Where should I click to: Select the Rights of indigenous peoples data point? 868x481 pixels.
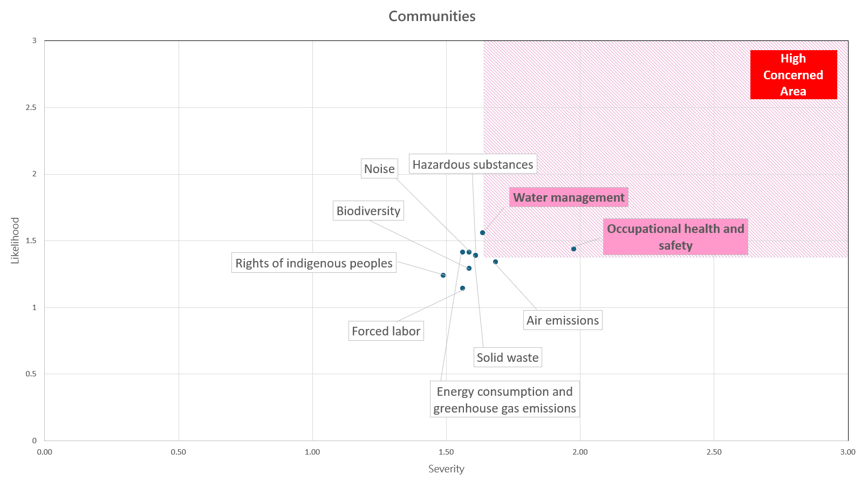click(x=443, y=275)
